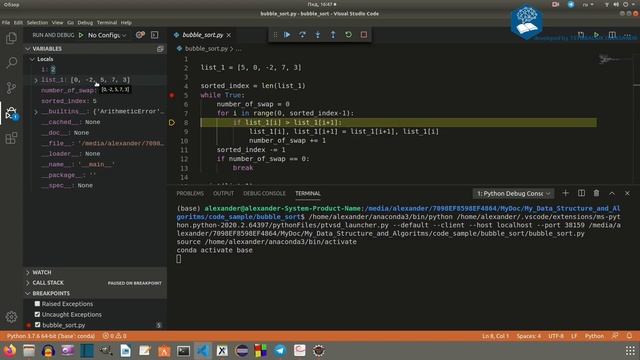The width and height of the screenshot is (640, 360).
Task: Click the bubble_sort.py breadcrumb
Action: pyautogui.click(x=206, y=49)
